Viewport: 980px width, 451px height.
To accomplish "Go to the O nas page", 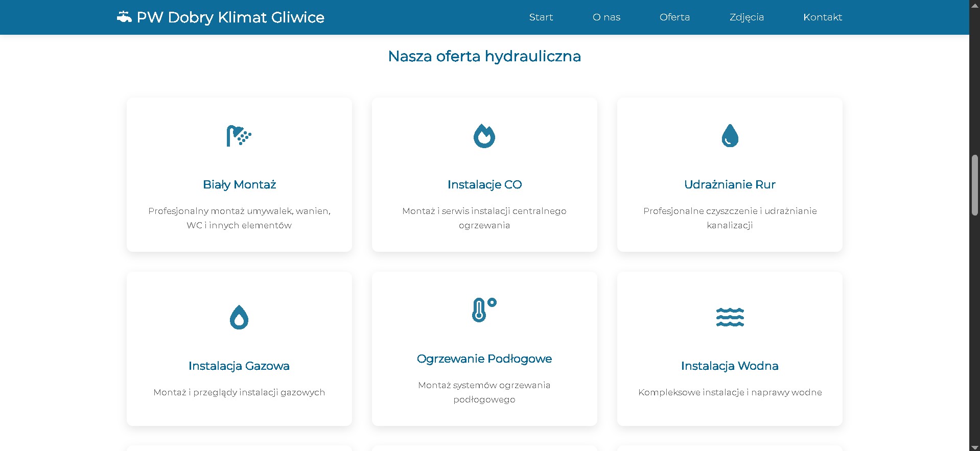I will pos(606,17).
